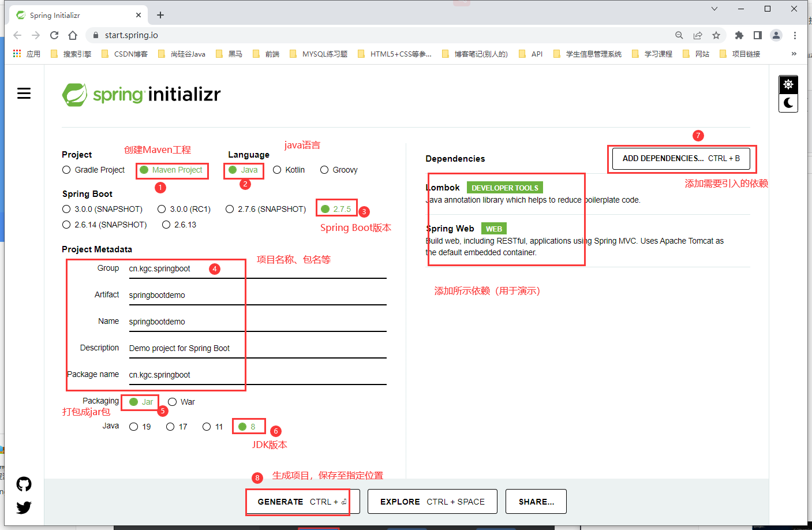Edit the Name field springbootdemo

coord(257,322)
